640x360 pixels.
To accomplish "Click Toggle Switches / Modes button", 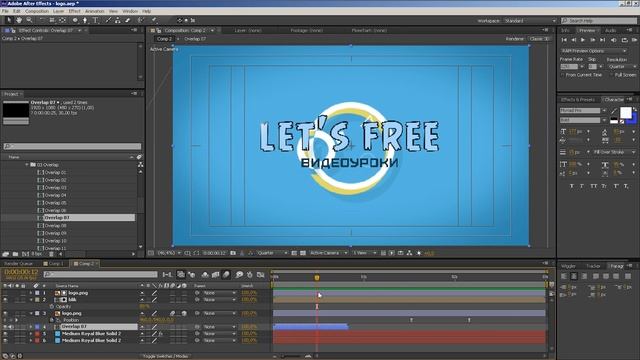I will pyautogui.click(x=165, y=356).
